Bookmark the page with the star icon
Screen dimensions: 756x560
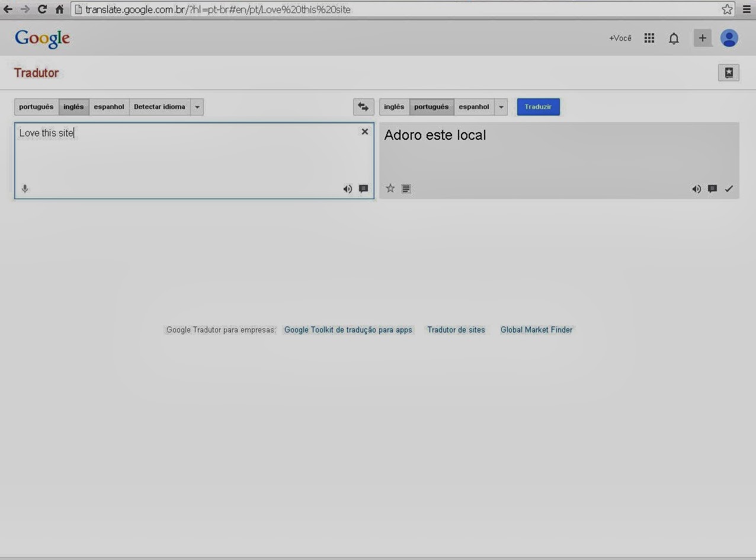pyautogui.click(x=727, y=9)
